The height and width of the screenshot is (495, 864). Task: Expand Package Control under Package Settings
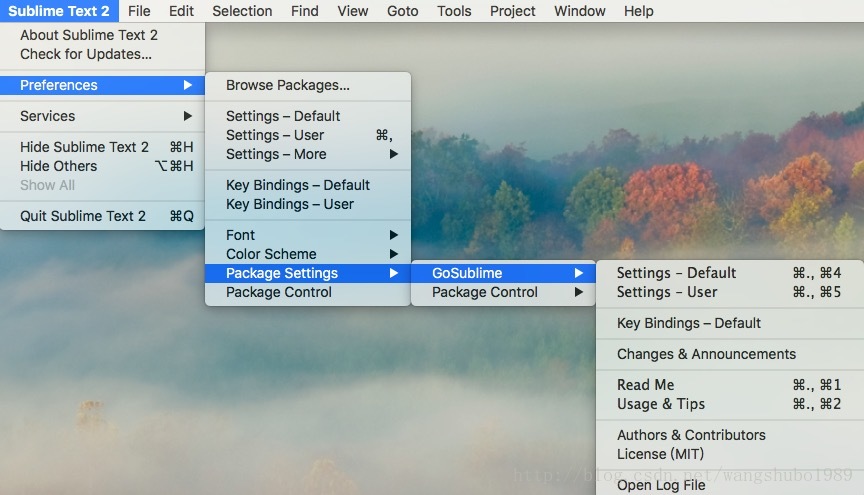coord(503,292)
